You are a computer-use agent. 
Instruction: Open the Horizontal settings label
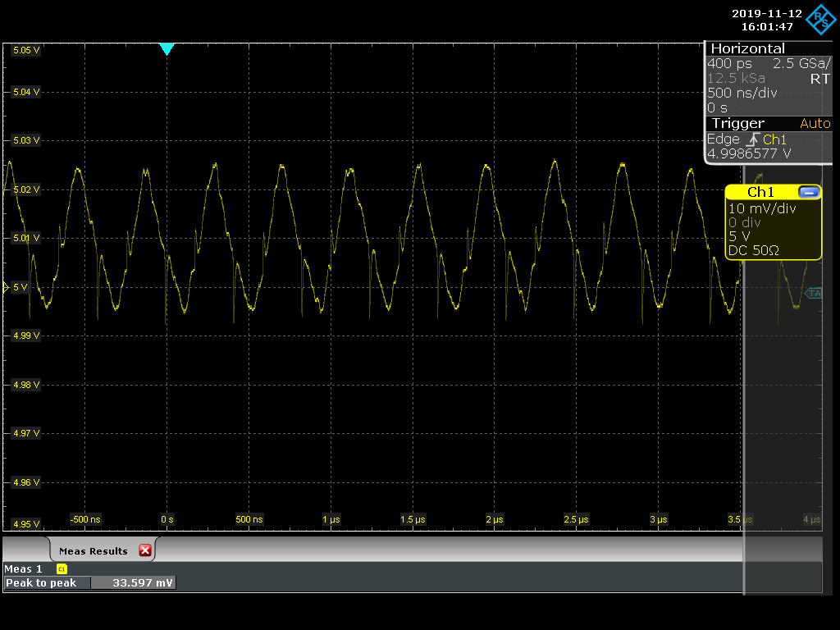(747, 48)
